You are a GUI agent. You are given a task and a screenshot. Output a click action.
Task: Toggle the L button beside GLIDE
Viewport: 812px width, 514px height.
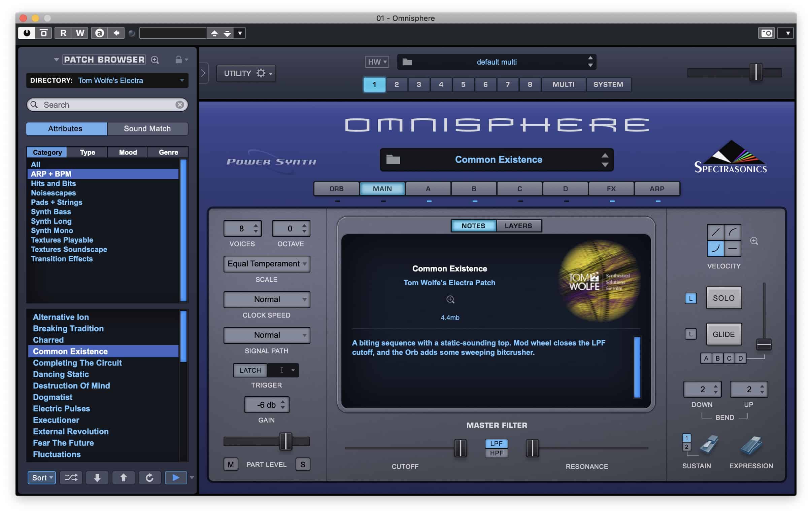click(x=690, y=334)
